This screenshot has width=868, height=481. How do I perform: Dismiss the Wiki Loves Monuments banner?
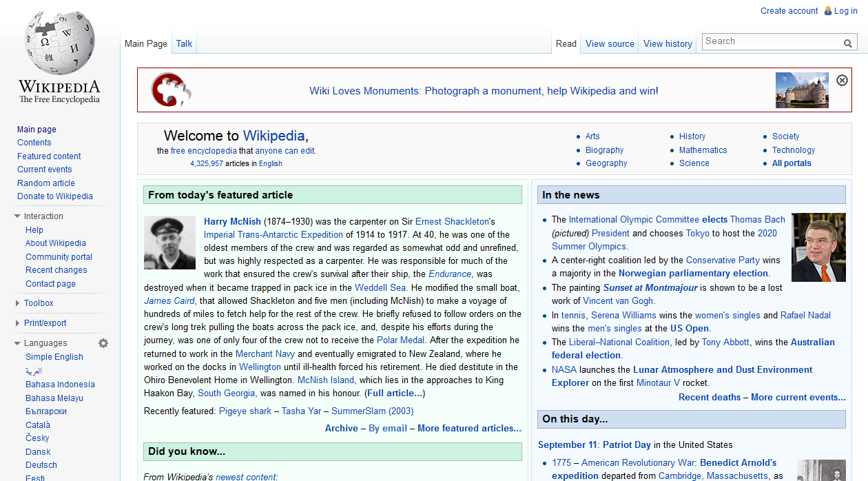(x=842, y=80)
